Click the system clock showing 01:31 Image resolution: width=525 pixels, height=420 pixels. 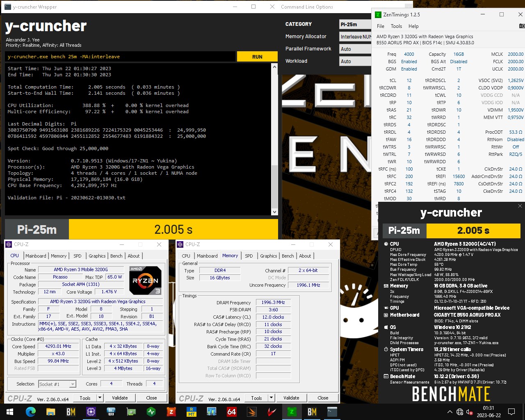(x=488, y=408)
